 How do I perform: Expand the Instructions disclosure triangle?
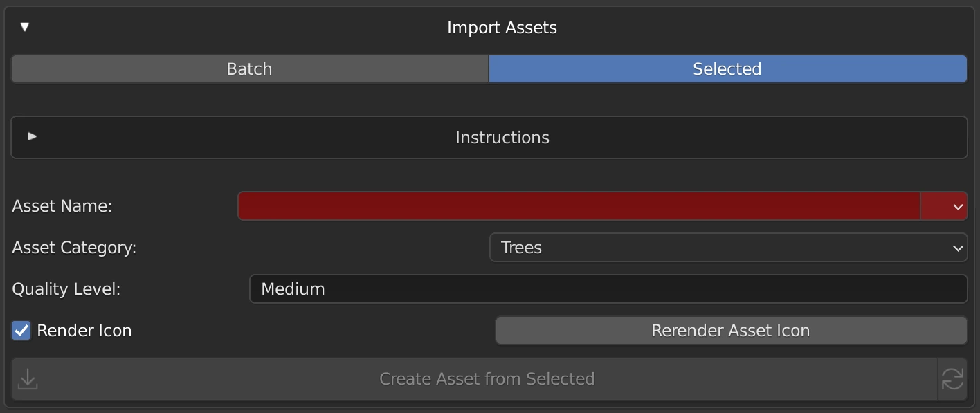tap(32, 137)
